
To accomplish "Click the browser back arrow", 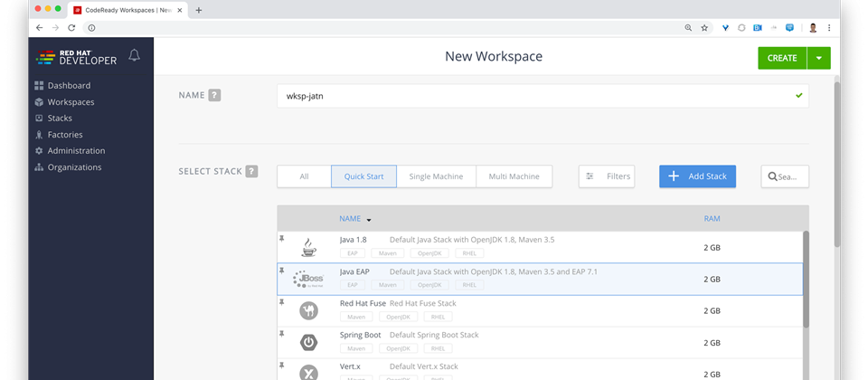I will 39,28.
